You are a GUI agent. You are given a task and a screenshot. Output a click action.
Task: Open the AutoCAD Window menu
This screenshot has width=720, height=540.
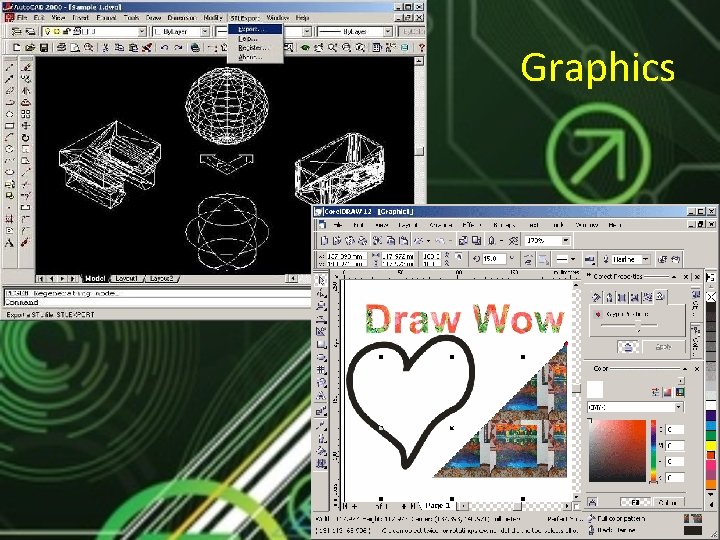tap(277, 18)
